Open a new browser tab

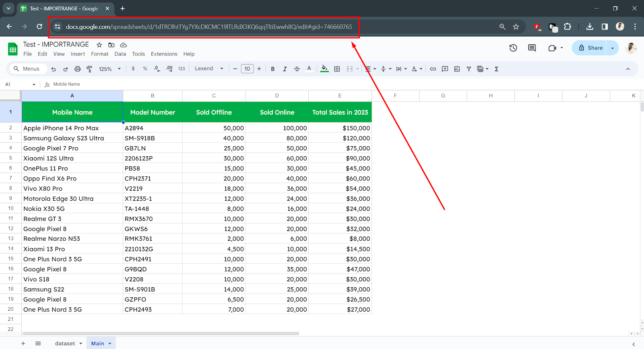point(122,8)
